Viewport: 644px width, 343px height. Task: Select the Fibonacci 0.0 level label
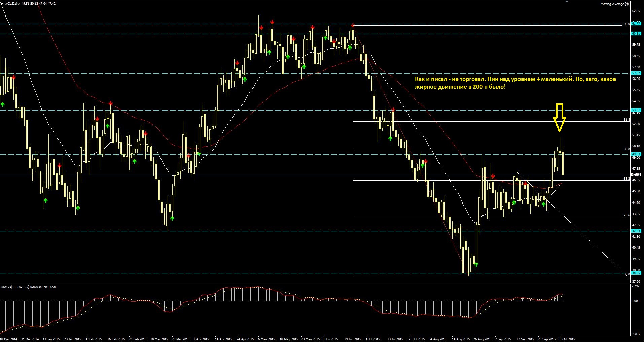click(628, 274)
